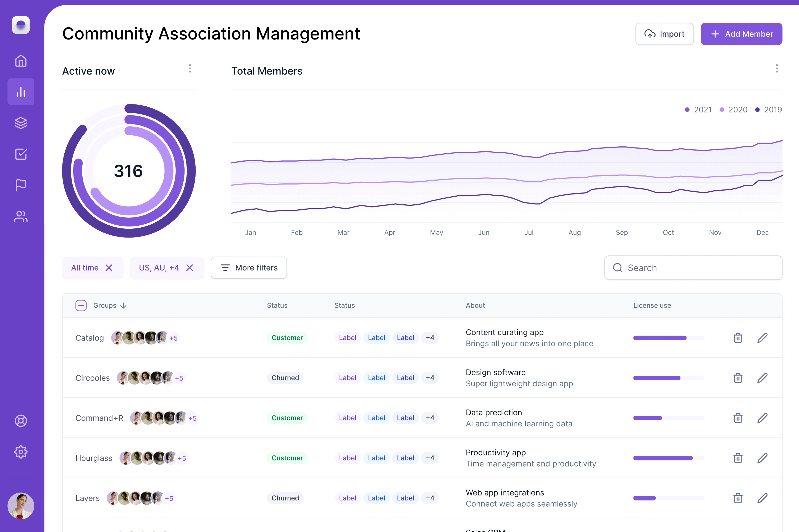Open More filters

coord(249,267)
